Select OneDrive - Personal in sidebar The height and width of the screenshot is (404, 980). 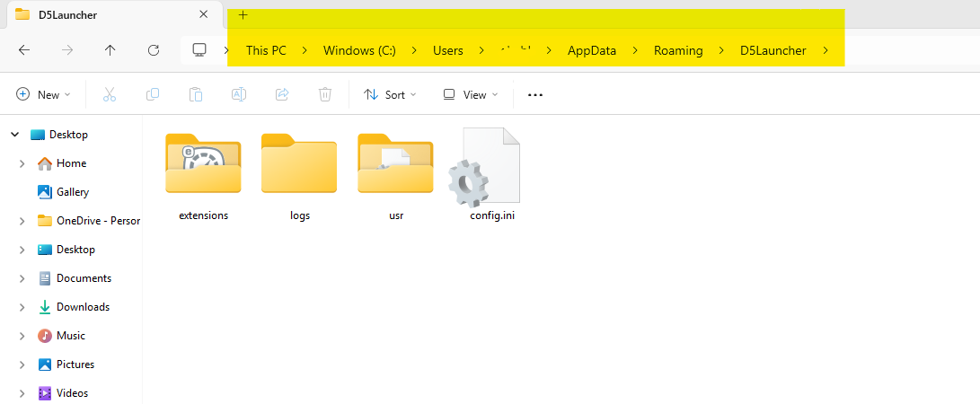89,221
